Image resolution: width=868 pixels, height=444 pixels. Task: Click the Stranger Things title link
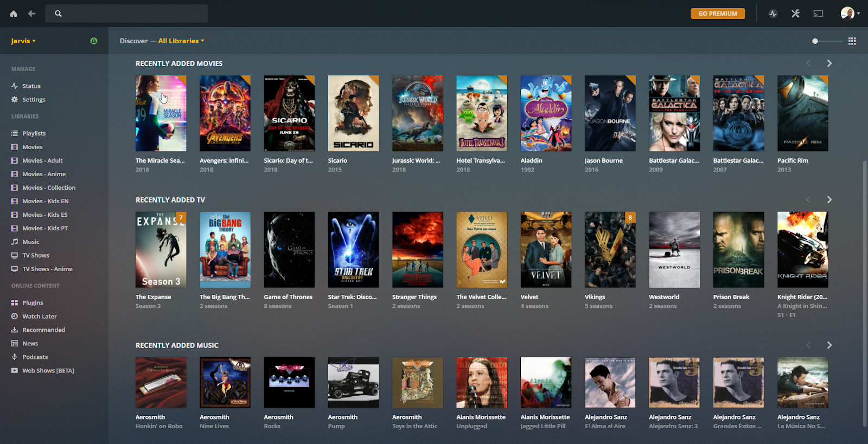click(x=414, y=297)
